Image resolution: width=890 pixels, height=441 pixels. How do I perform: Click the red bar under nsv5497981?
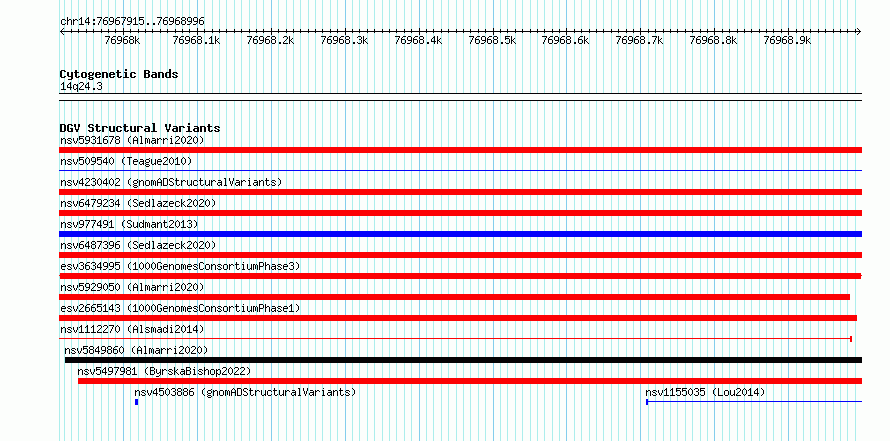tap(470, 381)
